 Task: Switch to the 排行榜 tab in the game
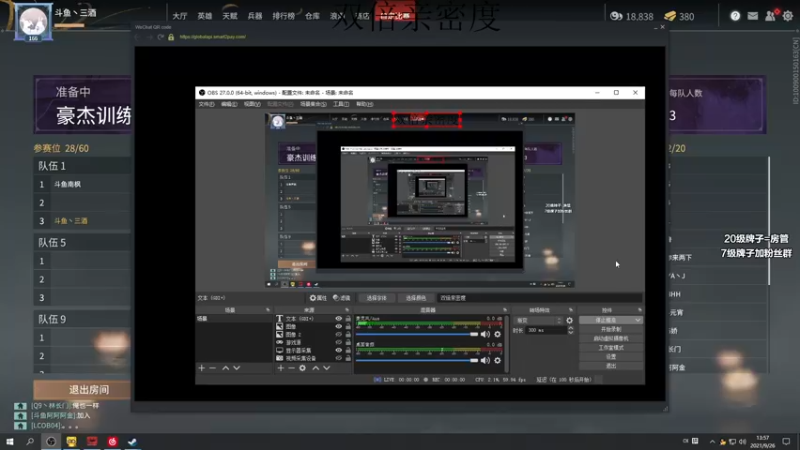click(283, 16)
